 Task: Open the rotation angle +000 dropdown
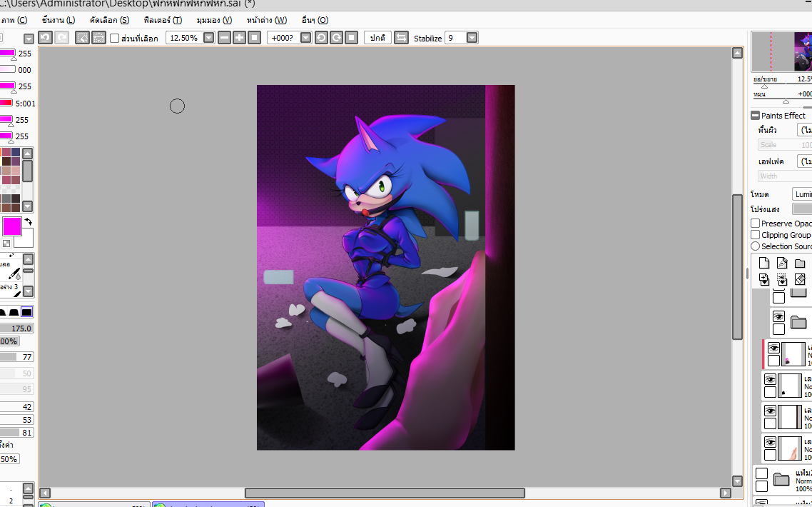[x=305, y=38]
